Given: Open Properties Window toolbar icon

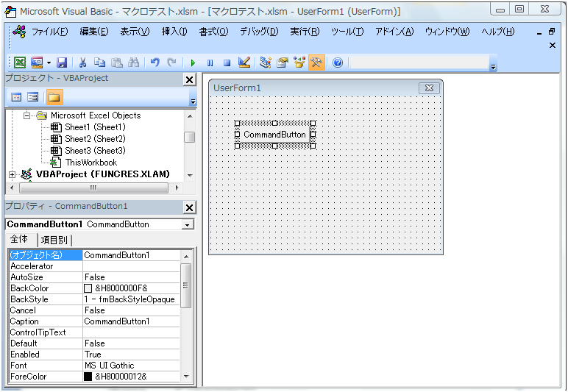Looking at the screenshot, I should click(283, 63).
